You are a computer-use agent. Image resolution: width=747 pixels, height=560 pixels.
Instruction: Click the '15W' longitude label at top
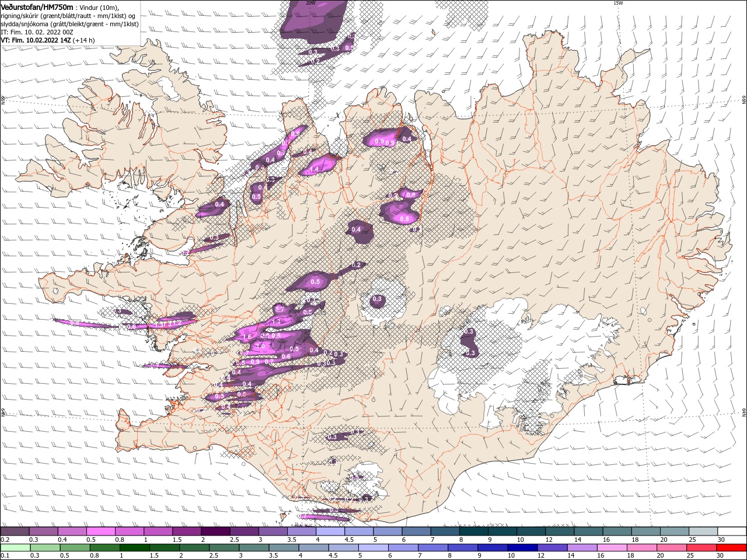(x=618, y=3)
